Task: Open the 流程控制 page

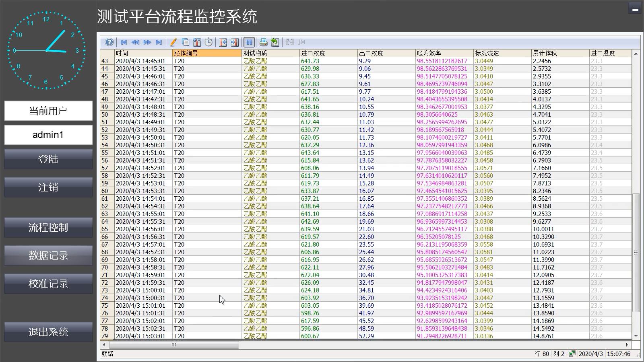Action: (x=48, y=228)
